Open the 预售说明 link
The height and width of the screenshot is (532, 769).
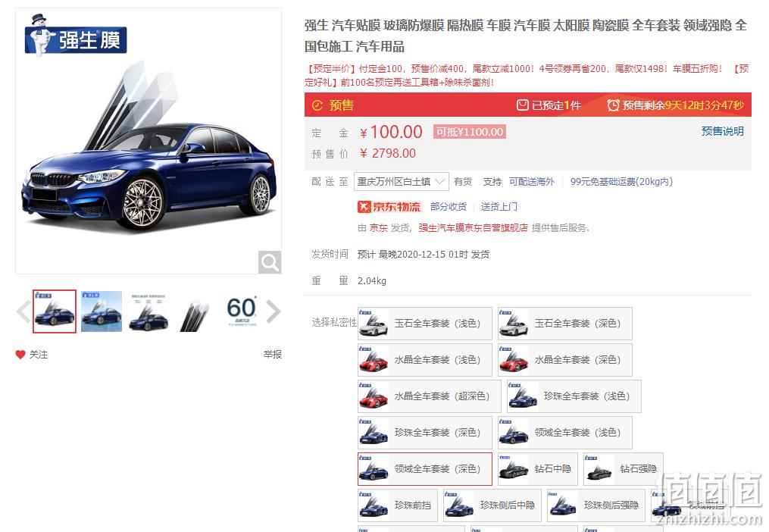(x=722, y=131)
